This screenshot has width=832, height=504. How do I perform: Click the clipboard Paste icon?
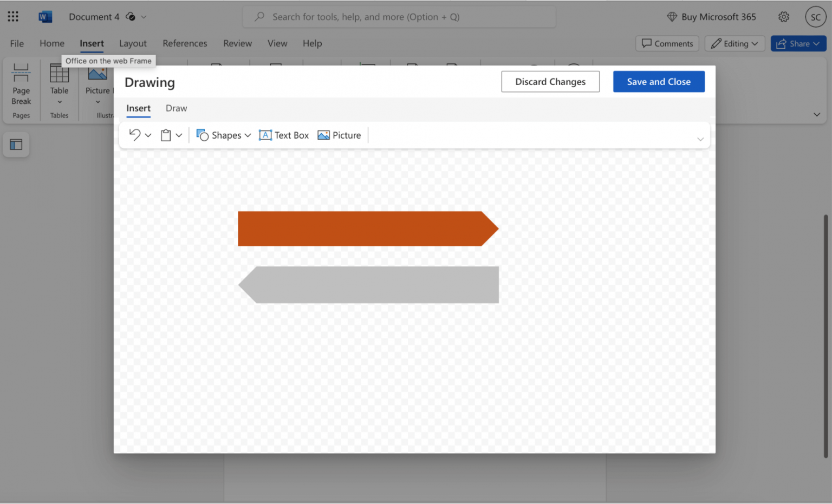[166, 135]
